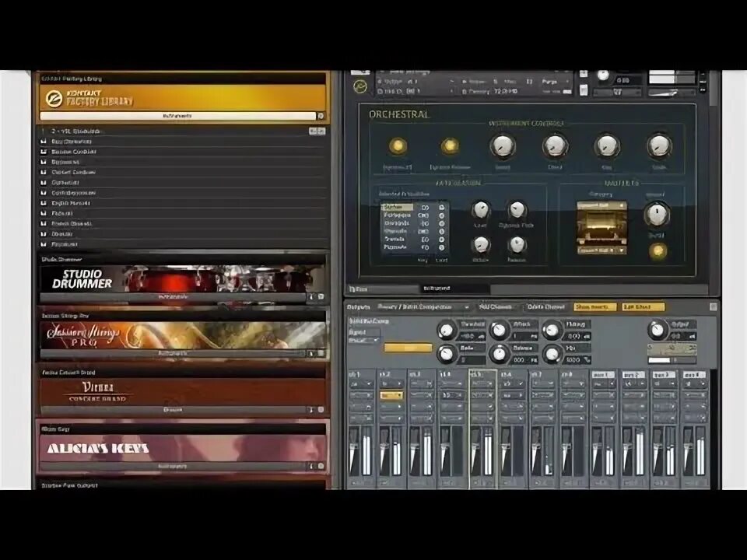The image size is (747, 560).
Task: Open the Outputs presets dropdown
Action: coord(423,307)
